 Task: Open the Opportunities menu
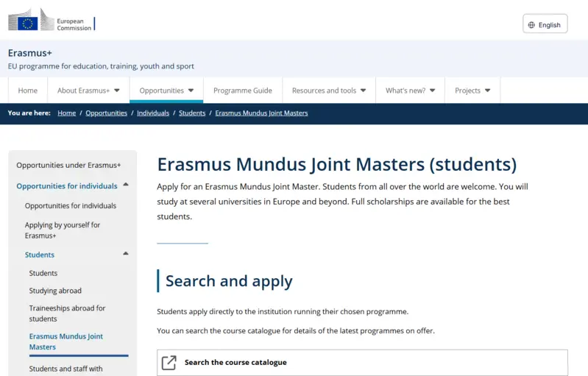tap(166, 91)
